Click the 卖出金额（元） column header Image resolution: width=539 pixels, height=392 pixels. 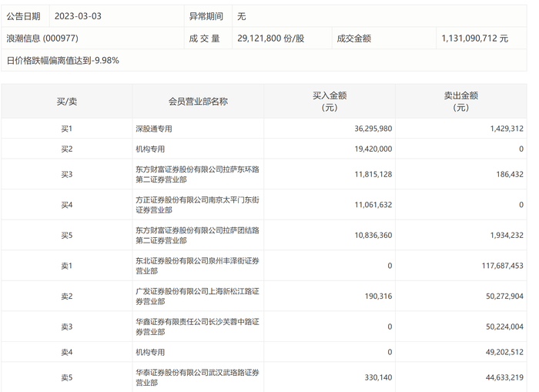460,102
